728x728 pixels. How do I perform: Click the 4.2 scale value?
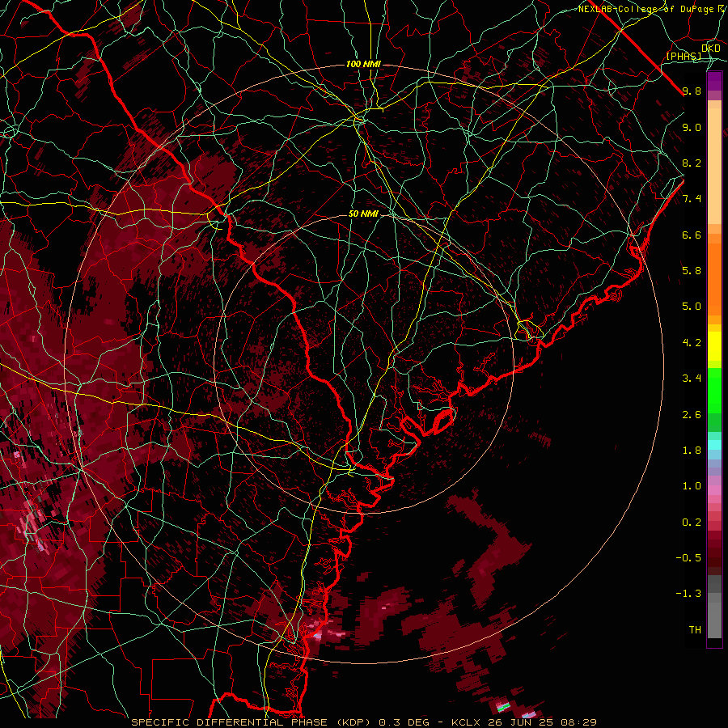click(x=692, y=343)
